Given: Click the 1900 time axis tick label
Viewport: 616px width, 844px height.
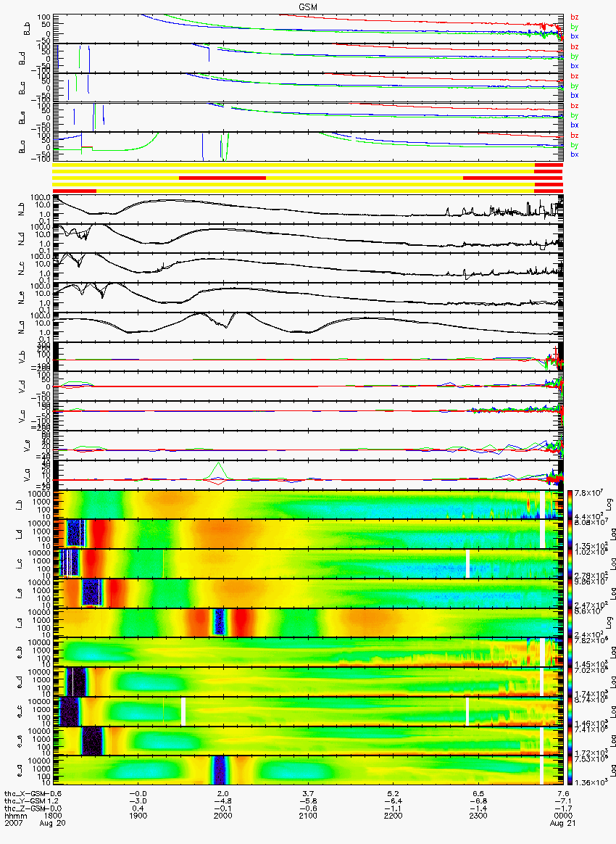Looking at the screenshot, I should pyautogui.click(x=138, y=816).
